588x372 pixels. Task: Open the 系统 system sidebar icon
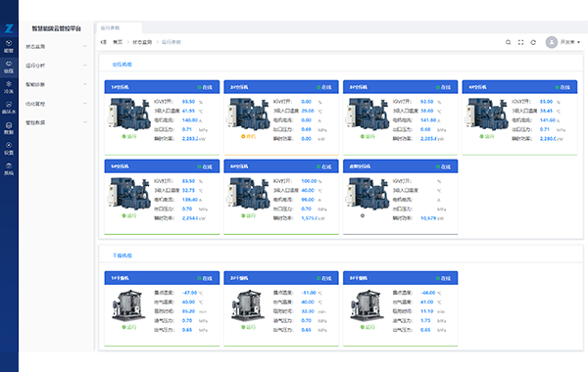coord(9,169)
